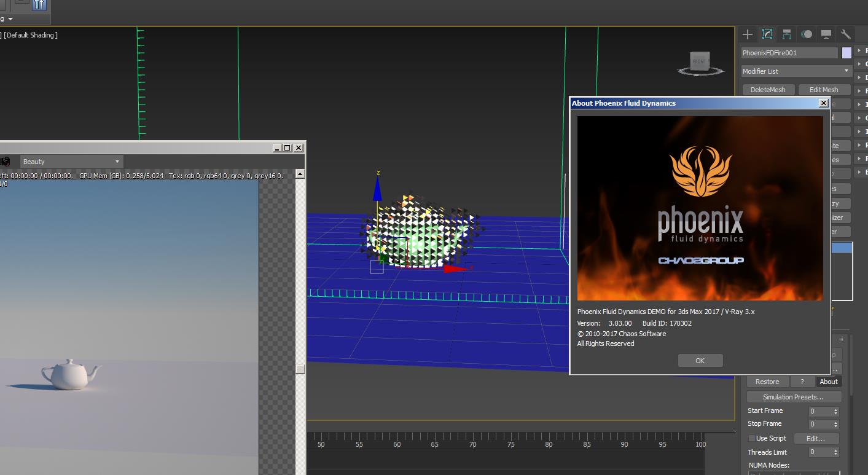Click the Stop Frame spinner arrows
Viewport: 868px width, 475px height.
[835, 424]
